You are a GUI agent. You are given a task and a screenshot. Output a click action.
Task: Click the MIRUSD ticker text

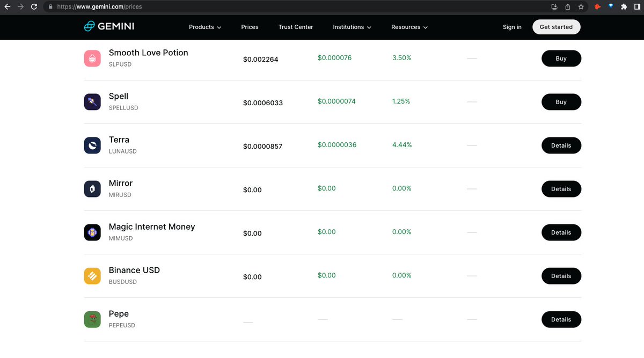pyautogui.click(x=120, y=195)
